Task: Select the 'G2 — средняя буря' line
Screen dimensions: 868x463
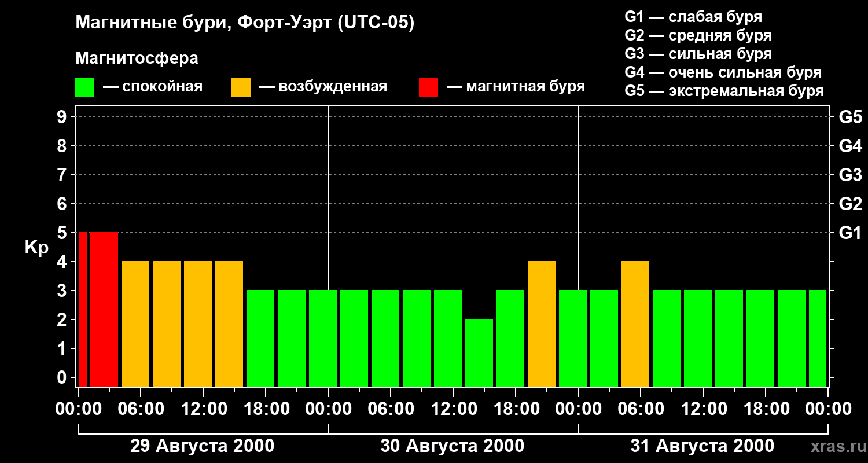Action: tap(698, 35)
